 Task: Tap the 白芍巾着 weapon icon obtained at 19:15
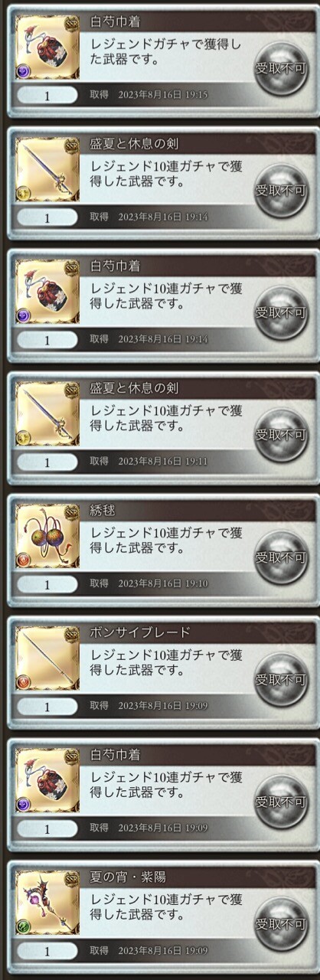[47, 47]
